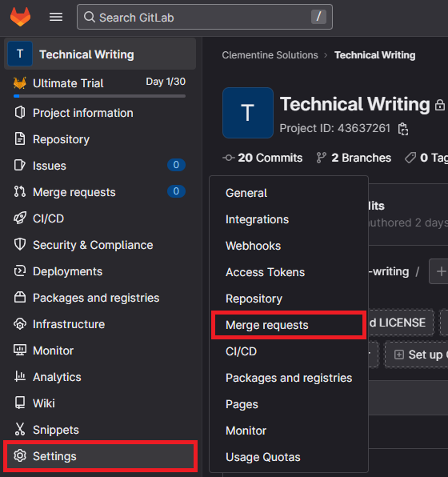Click Technical Writing breadcrumb link
448x477 pixels.
click(x=374, y=55)
